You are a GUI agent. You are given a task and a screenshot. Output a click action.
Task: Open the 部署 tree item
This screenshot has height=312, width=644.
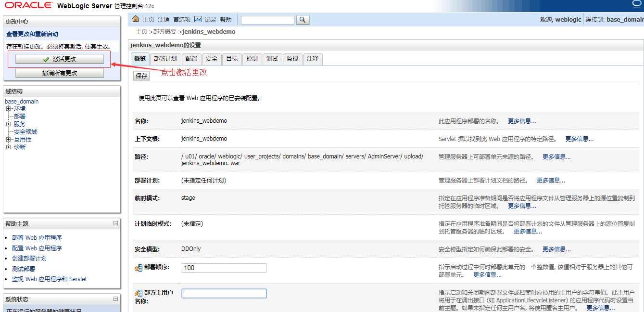(x=20, y=117)
